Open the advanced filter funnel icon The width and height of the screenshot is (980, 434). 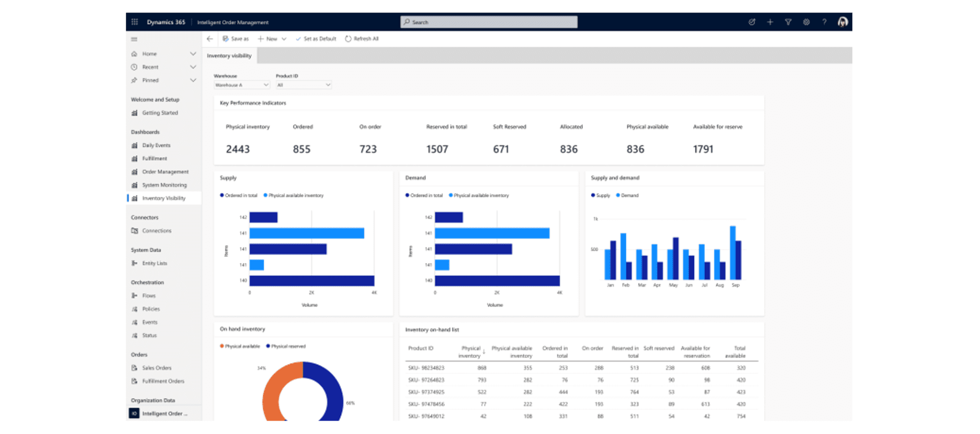coord(788,22)
